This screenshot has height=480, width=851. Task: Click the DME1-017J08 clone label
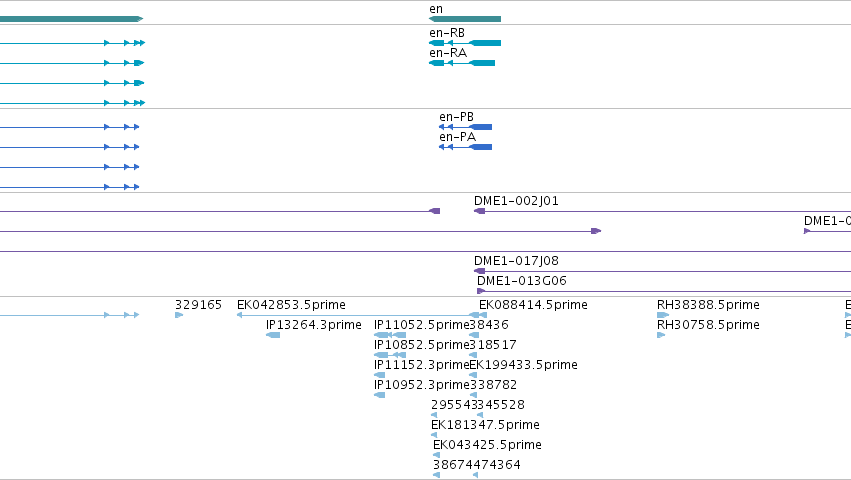pyautogui.click(x=516, y=261)
